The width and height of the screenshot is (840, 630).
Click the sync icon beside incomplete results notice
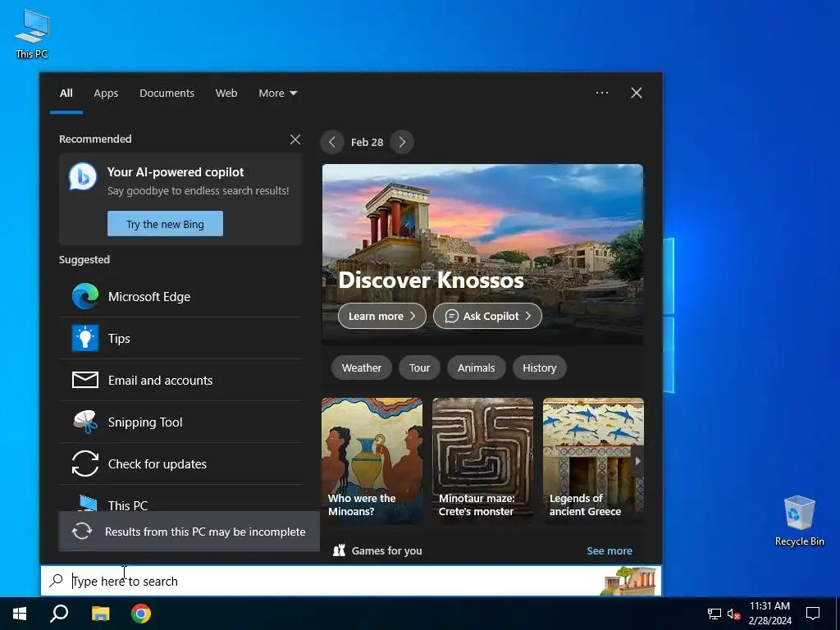click(82, 531)
